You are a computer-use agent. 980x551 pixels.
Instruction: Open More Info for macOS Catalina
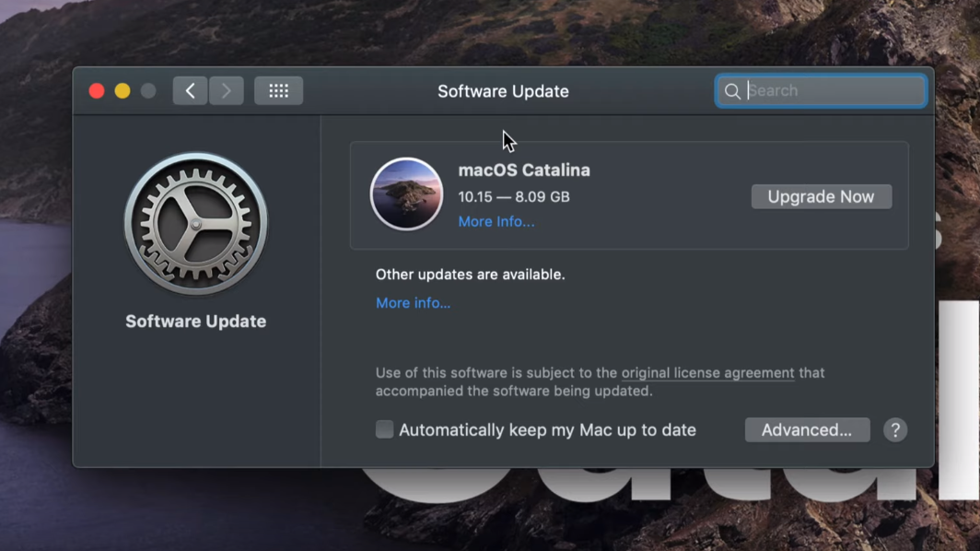coord(496,221)
